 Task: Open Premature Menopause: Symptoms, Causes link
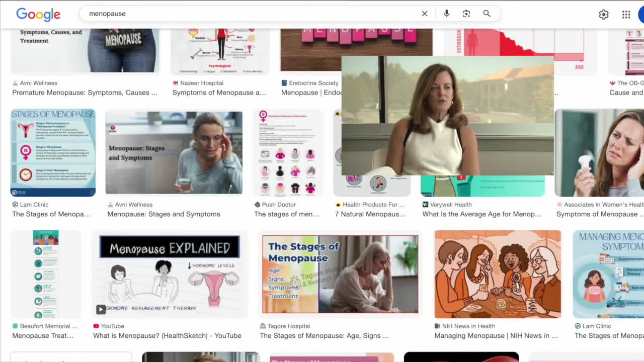point(85,93)
